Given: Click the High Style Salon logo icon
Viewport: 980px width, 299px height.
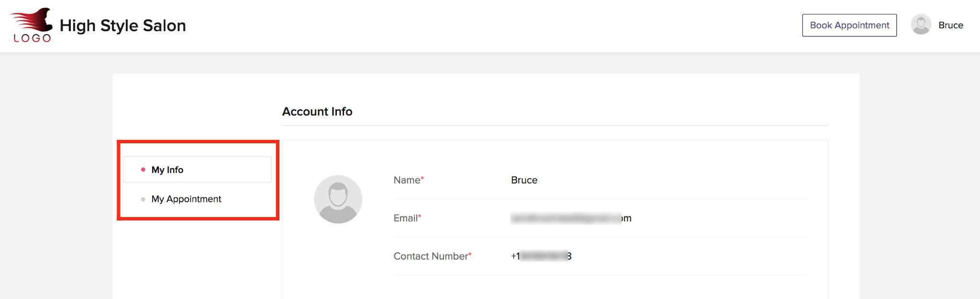Looking at the screenshot, I should click(32, 25).
